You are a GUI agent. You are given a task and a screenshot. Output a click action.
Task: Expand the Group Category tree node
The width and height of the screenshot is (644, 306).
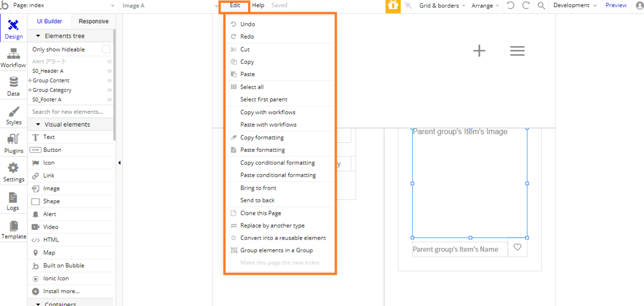(x=30, y=90)
